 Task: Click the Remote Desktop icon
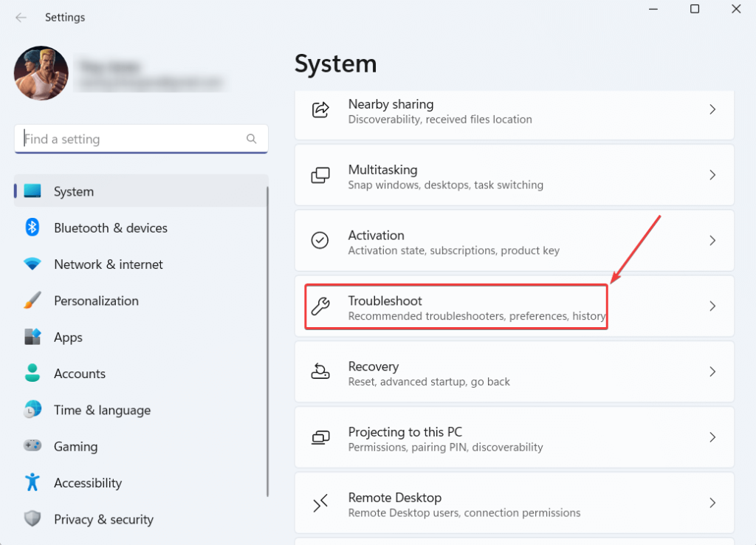[x=320, y=503]
